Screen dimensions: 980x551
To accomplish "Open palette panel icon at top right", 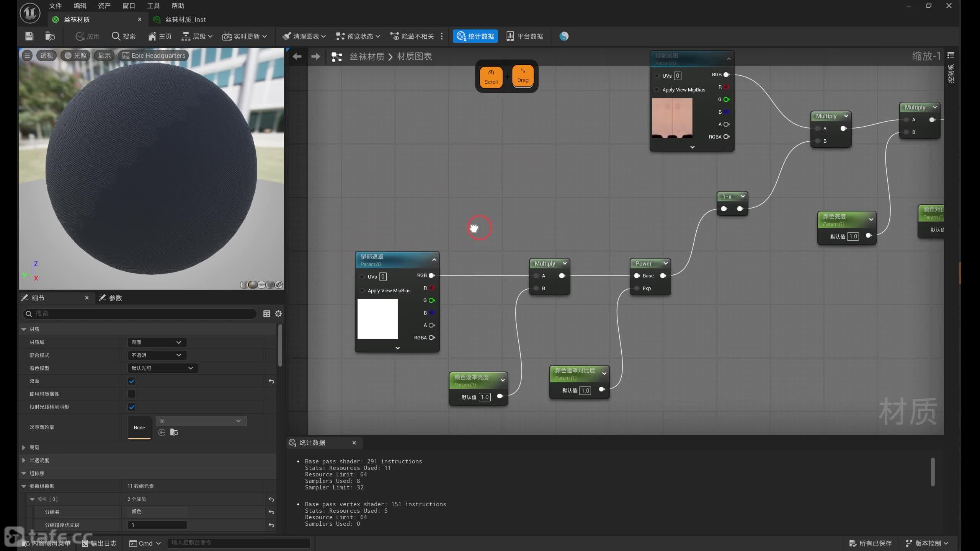I will click(951, 56).
